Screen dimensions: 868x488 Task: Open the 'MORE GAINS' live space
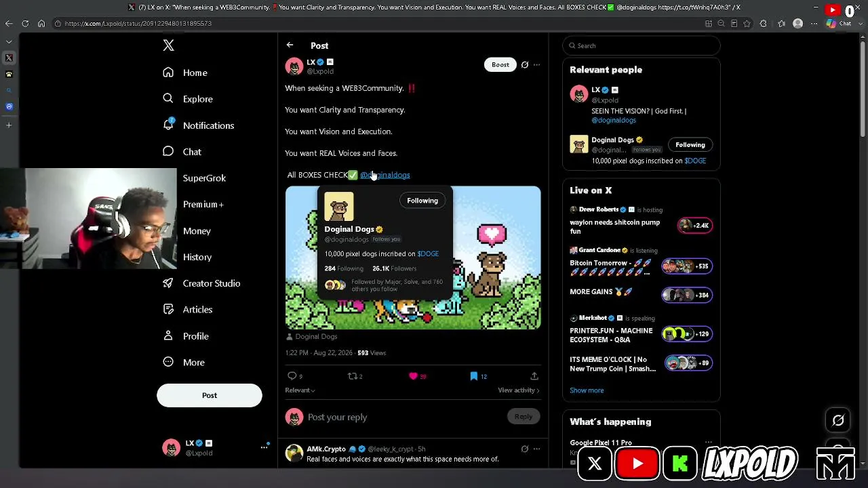tap(642, 294)
